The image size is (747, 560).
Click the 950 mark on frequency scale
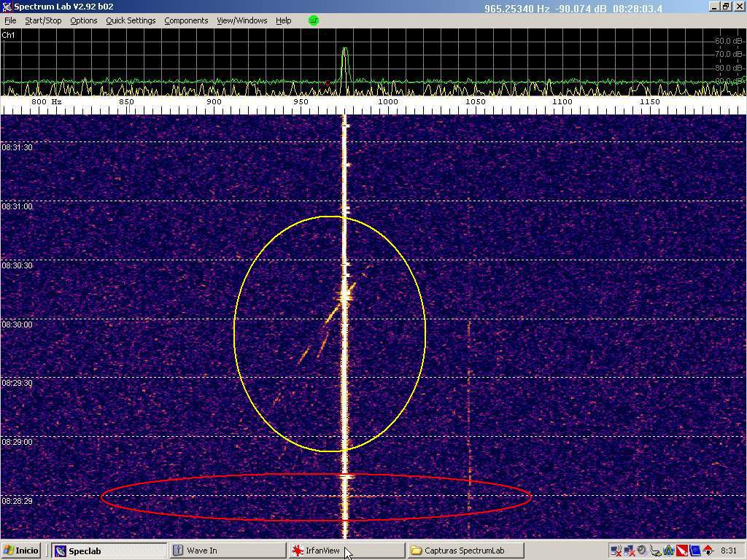(x=301, y=102)
